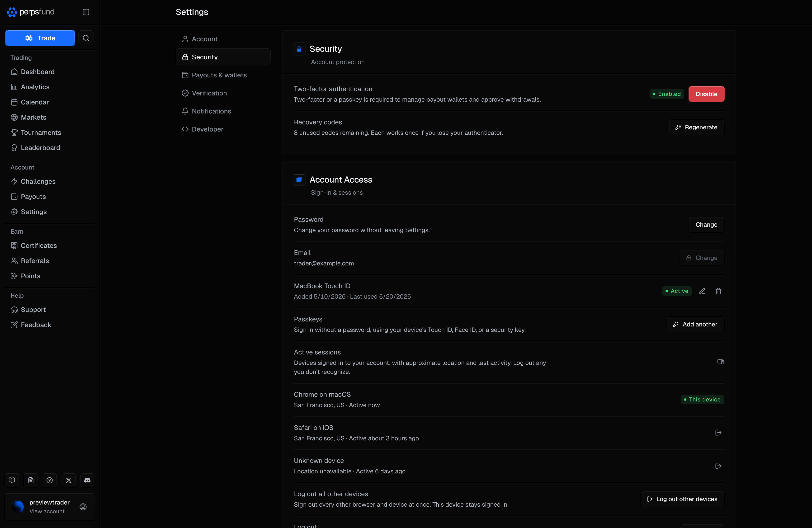Click the blue lock icon by Security heading
Screen dimensions: 812x528
299,49
